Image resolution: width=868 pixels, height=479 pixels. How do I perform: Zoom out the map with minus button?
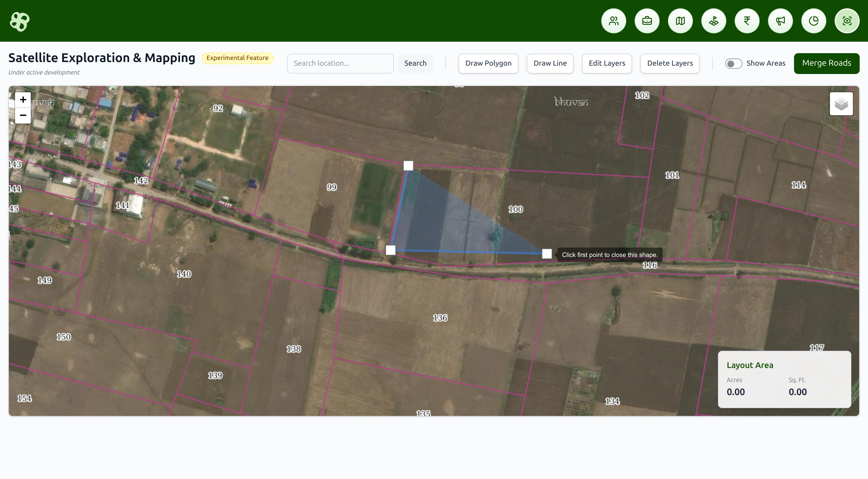click(x=23, y=115)
